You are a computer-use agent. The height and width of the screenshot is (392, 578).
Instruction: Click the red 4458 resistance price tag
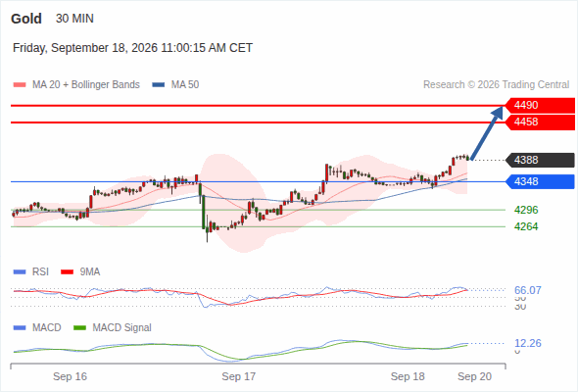[x=540, y=122]
